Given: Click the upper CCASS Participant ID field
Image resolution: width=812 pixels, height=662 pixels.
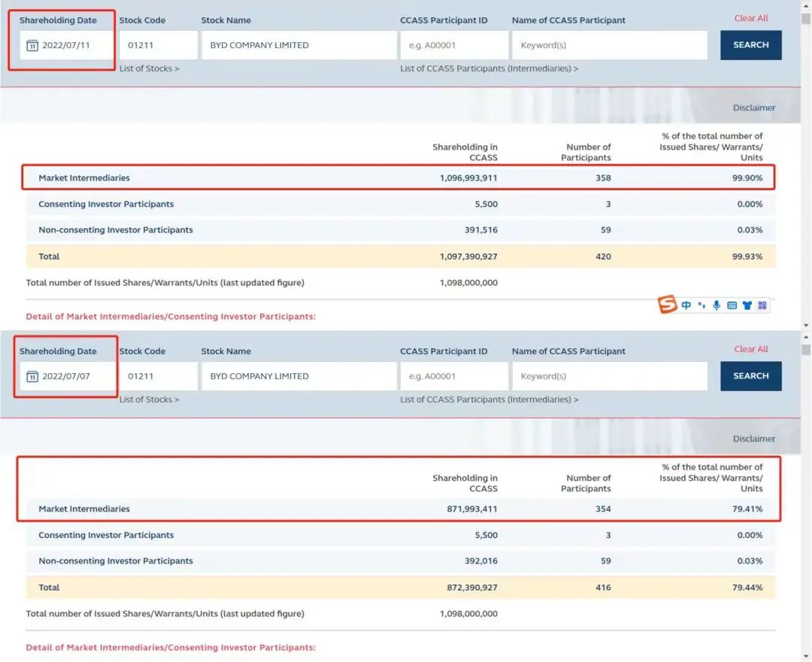Looking at the screenshot, I should click(453, 45).
